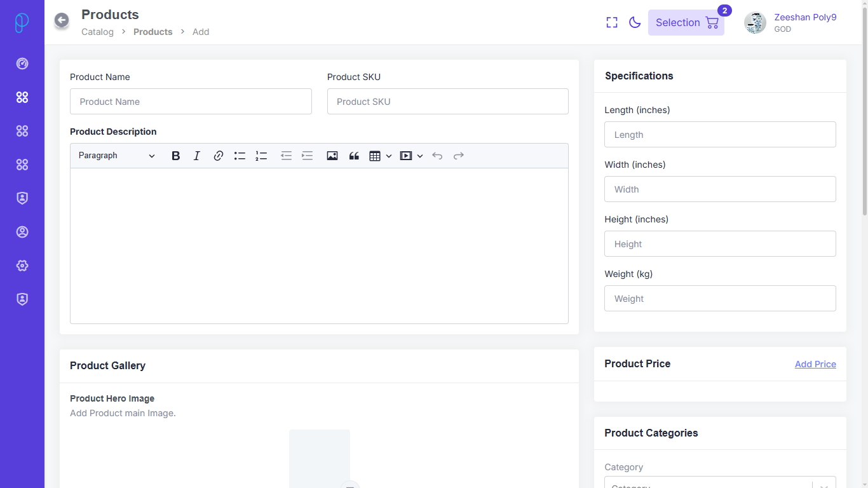
Task: Insert image into product description
Action: click(x=332, y=156)
